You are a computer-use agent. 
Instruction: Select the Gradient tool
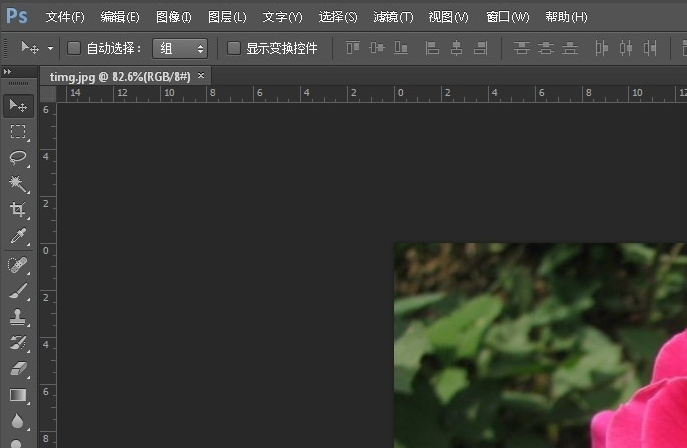(x=18, y=395)
